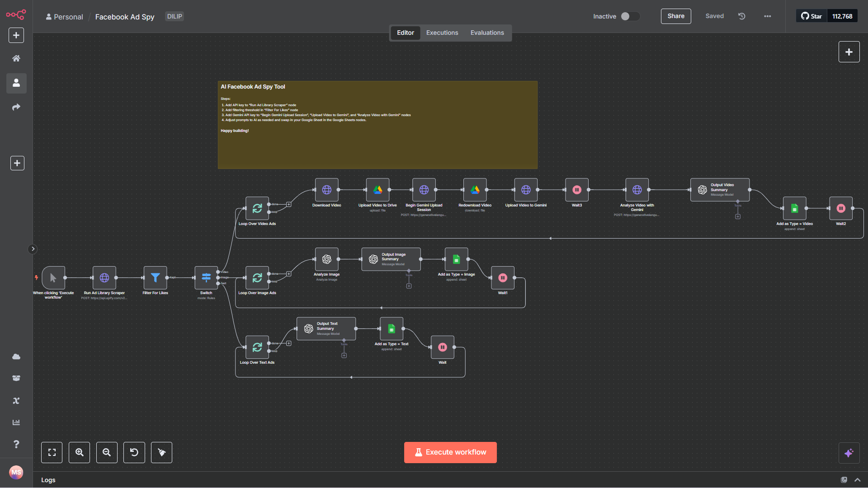Select the Filter For Likes node

tap(155, 277)
